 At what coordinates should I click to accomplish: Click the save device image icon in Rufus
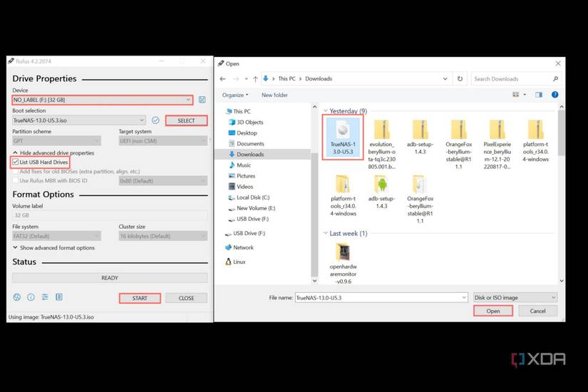click(202, 100)
